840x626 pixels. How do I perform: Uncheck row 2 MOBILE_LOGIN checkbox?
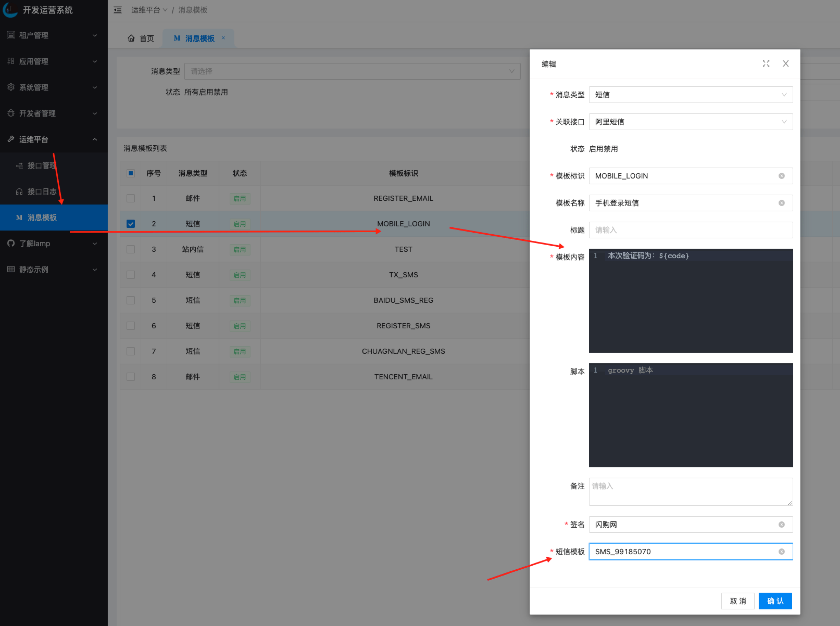(130, 224)
